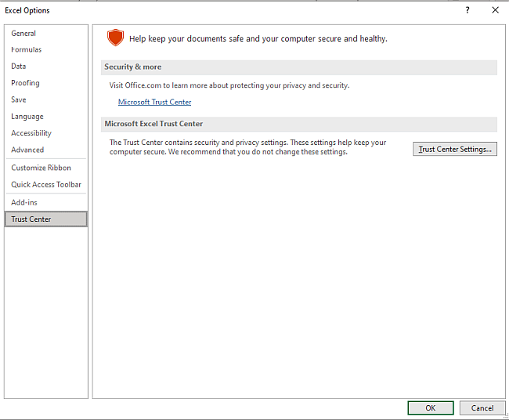
Task: Show the Advanced options page
Action: (27, 150)
